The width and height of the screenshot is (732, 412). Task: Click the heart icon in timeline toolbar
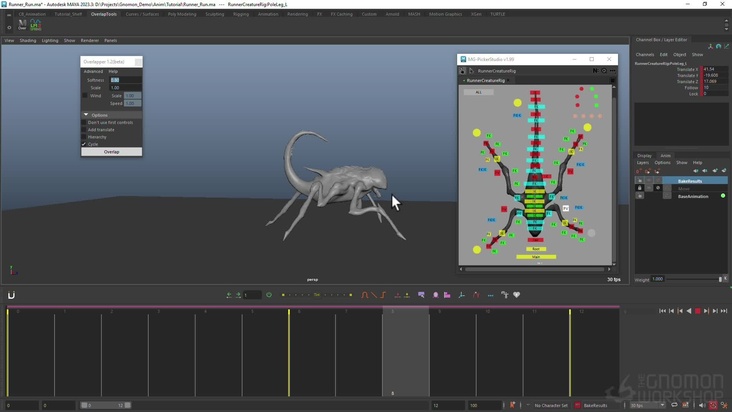pos(517,295)
